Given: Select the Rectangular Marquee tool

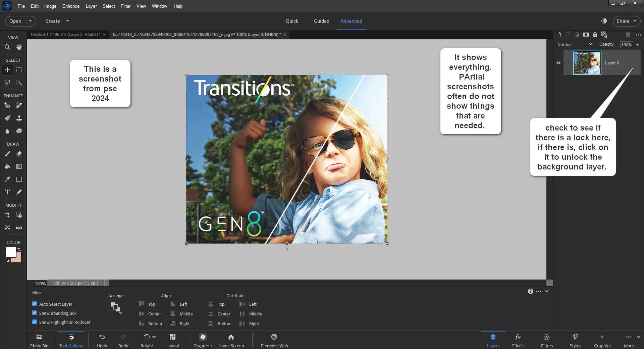Looking at the screenshot, I should click(x=19, y=70).
